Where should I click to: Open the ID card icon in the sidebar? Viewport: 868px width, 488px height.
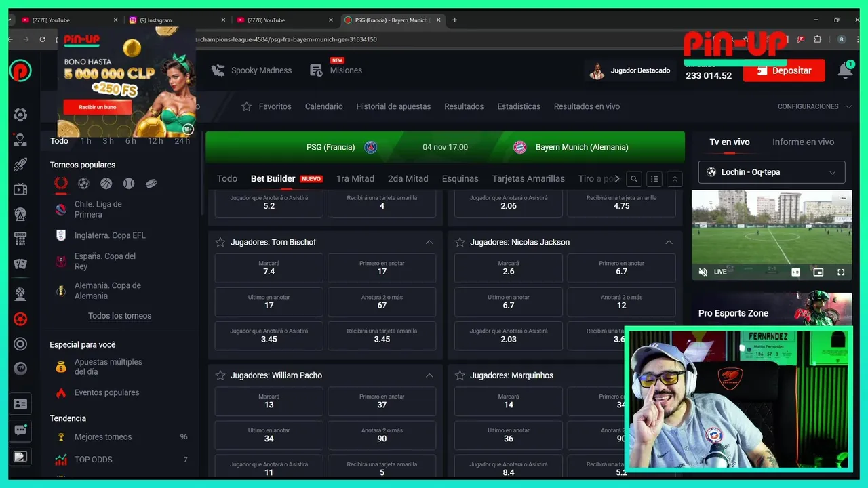click(20, 404)
